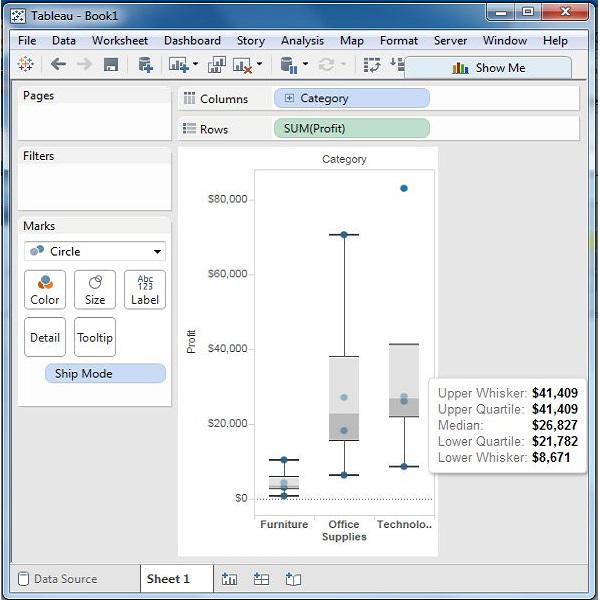The image size is (600, 600).
Task: Click the Technology outlier circle above $80,000
Action: tap(404, 188)
